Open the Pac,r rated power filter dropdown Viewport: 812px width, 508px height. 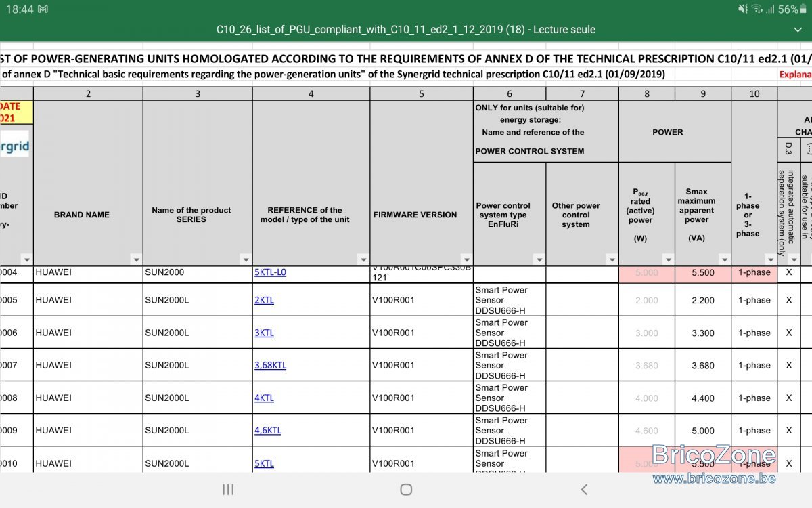tap(669, 259)
